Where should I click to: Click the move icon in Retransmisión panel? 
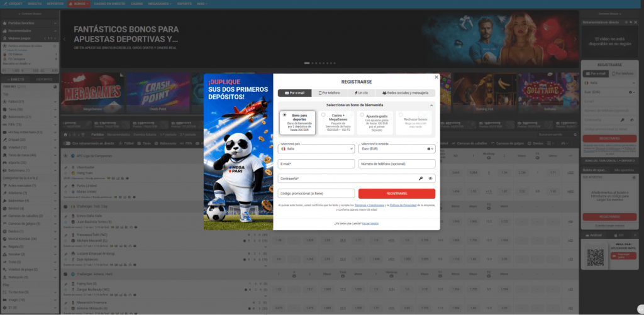[626, 22]
